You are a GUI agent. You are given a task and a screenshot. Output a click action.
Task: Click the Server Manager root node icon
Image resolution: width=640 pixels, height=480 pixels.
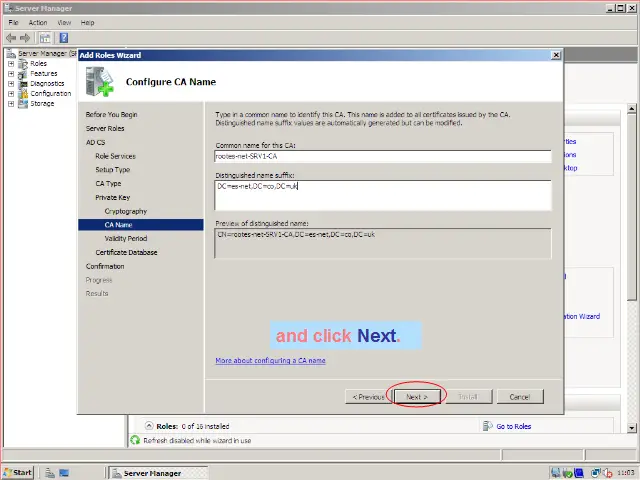tap(11, 53)
